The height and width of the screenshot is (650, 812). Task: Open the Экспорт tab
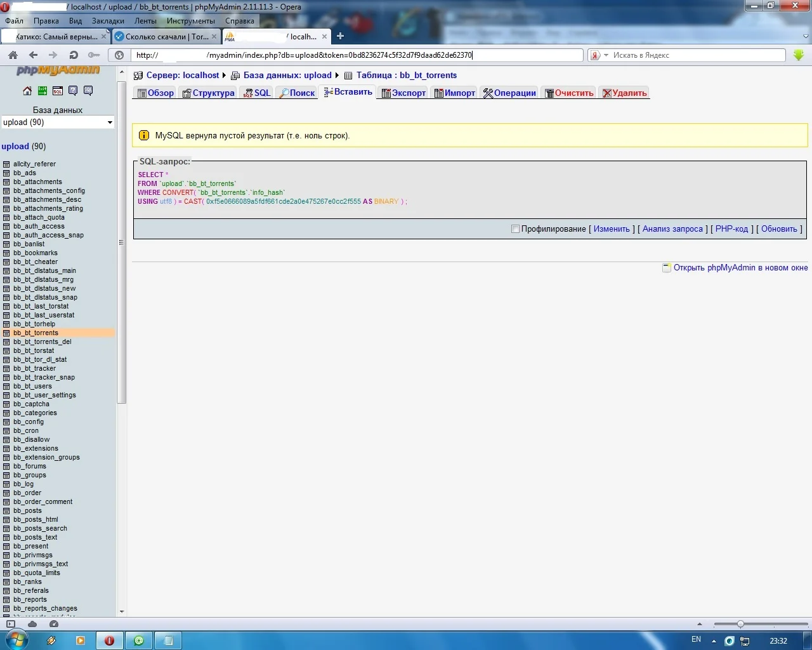click(403, 93)
